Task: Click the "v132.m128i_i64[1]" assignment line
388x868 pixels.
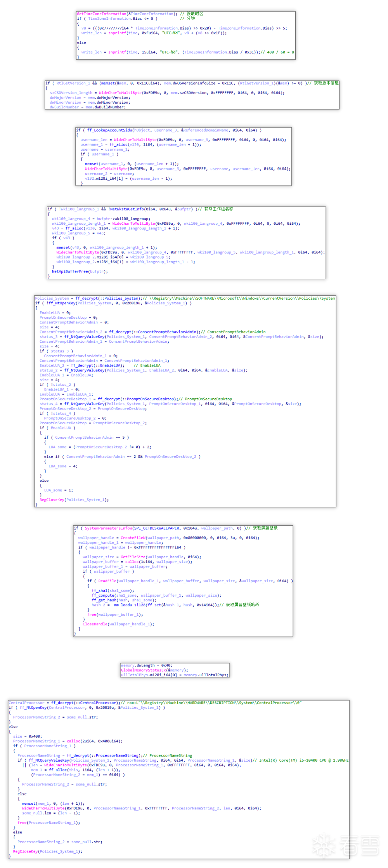Action: pyautogui.click(x=128, y=179)
